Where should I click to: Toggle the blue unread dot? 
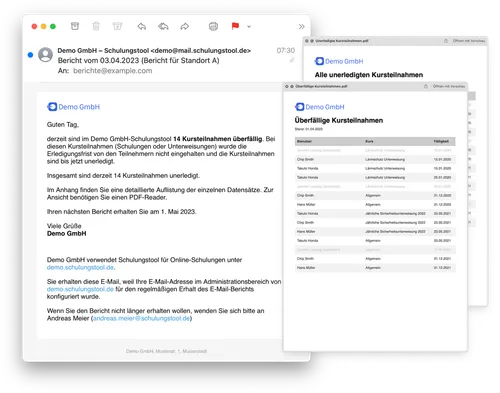(30, 55)
